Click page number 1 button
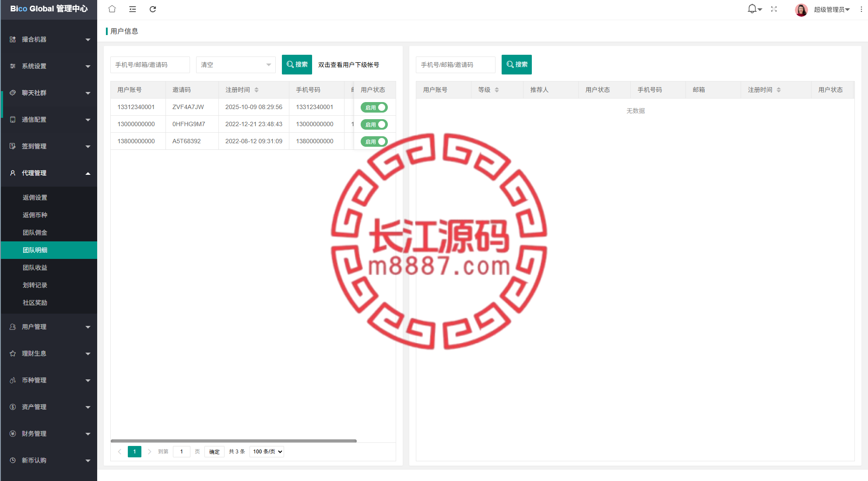Screen dimensions: 868x481 (134, 452)
